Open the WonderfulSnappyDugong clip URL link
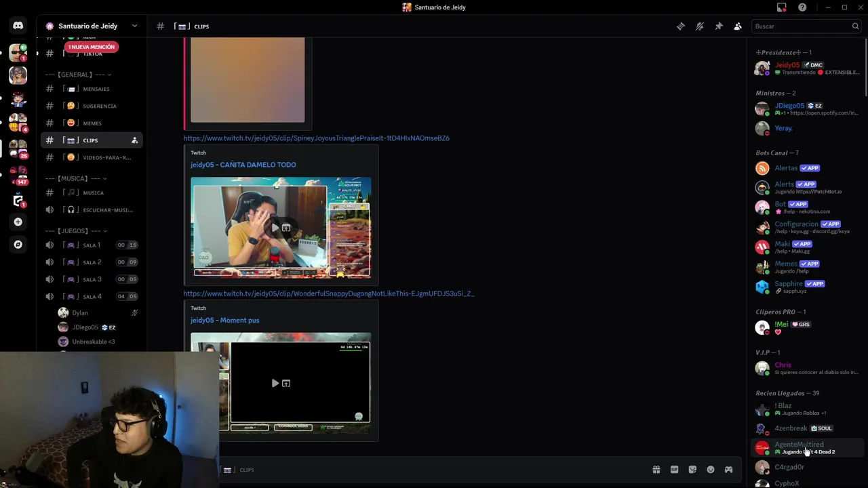868x488 pixels. tap(328, 293)
